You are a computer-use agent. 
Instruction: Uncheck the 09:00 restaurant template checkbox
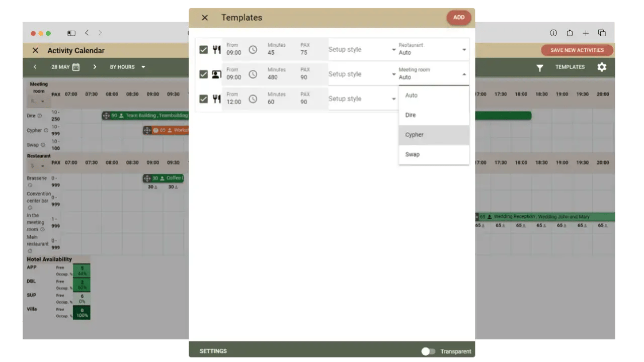click(x=203, y=50)
